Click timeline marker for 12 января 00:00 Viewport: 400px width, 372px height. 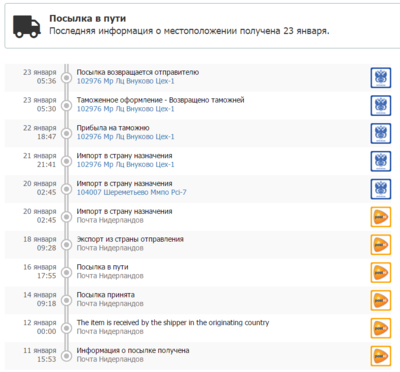pos(67,328)
